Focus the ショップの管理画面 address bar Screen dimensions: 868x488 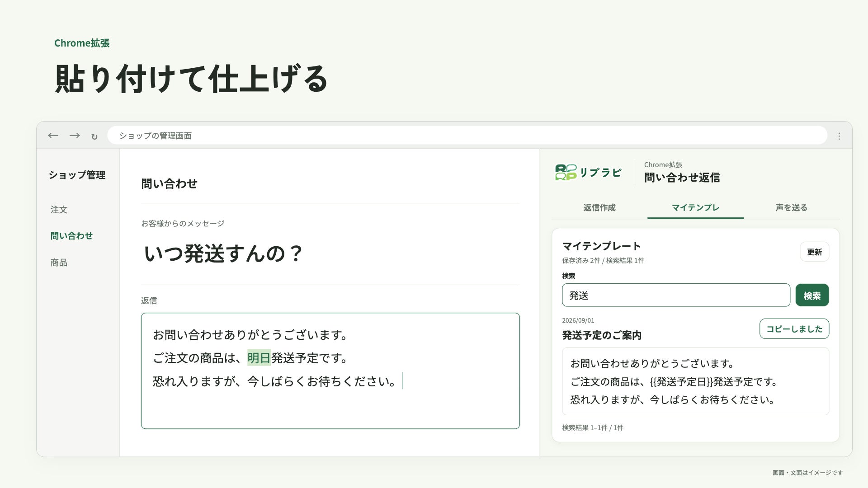click(467, 135)
